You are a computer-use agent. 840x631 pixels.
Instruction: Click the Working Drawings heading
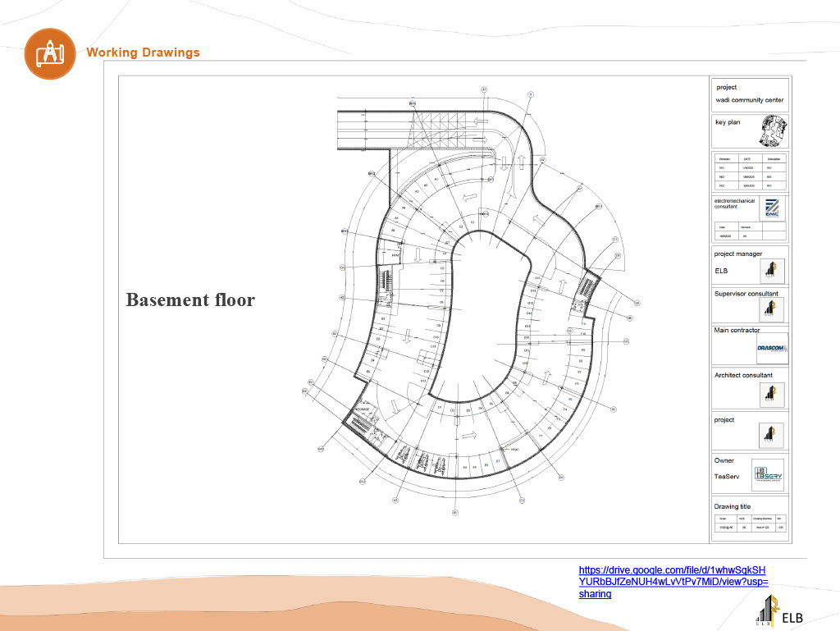(143, 53)
